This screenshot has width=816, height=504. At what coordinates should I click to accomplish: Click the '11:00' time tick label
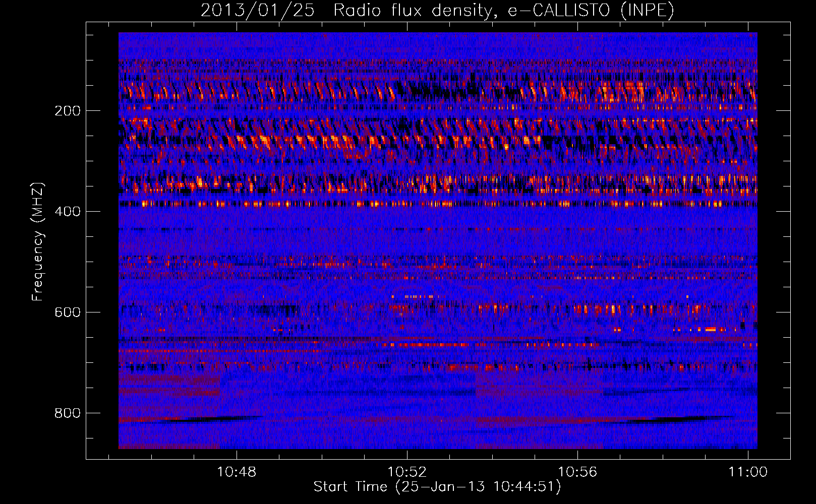[x=748, y=472]
